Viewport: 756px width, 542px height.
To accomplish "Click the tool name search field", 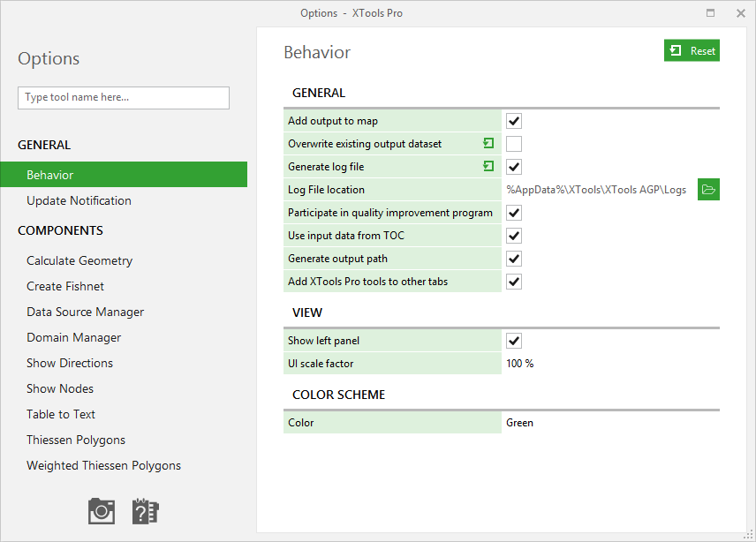I will click(x=124, y=98).
